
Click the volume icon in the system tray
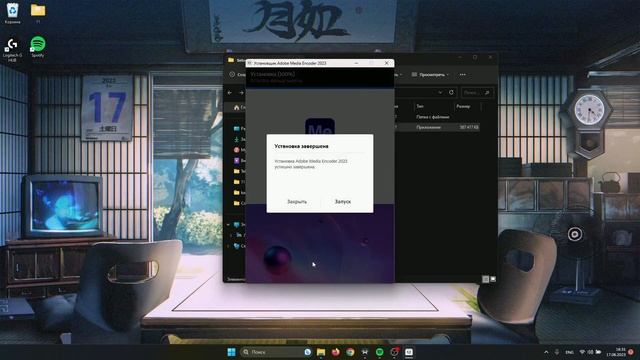tap(590, 352)
